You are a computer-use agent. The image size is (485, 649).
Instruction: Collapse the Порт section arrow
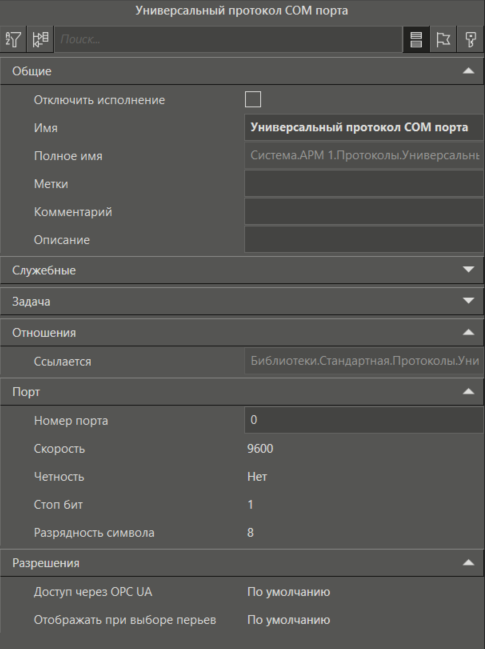[468, 392]
